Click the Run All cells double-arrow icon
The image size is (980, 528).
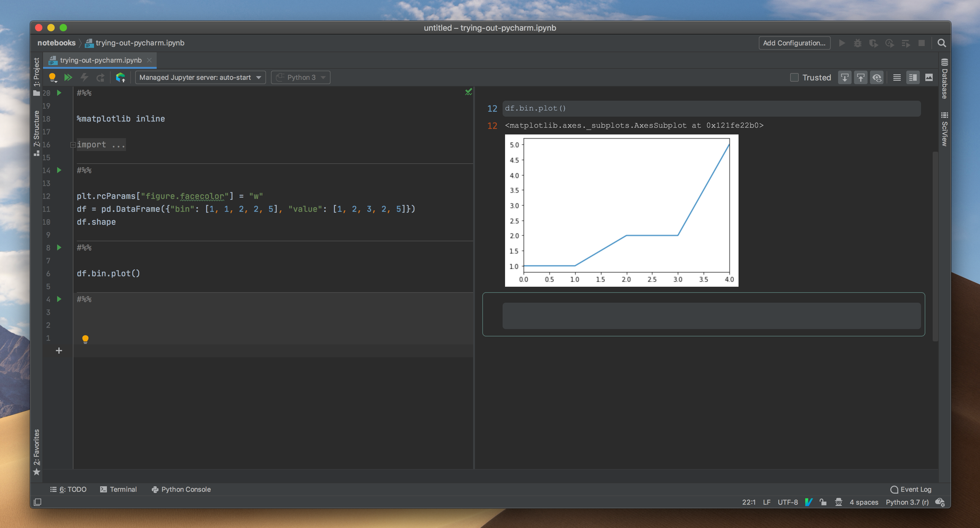coord(68,78)
